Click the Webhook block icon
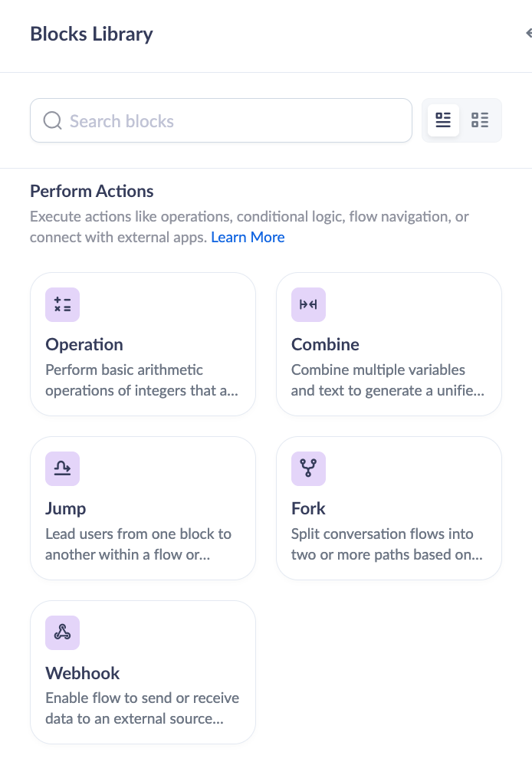The height and width of the screenshot is (762, 532). 62,632
